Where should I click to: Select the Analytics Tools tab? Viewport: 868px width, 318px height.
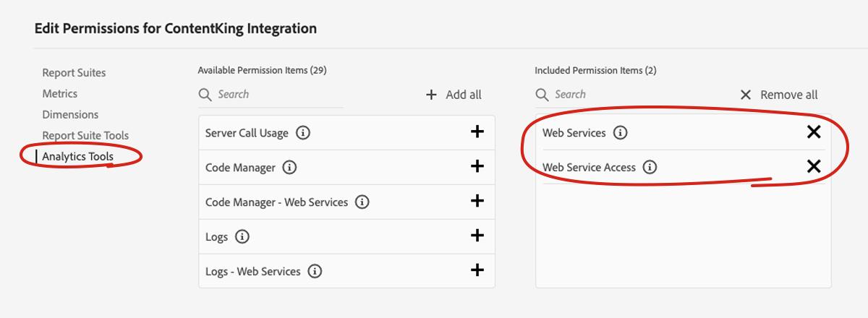pos(77,156)
